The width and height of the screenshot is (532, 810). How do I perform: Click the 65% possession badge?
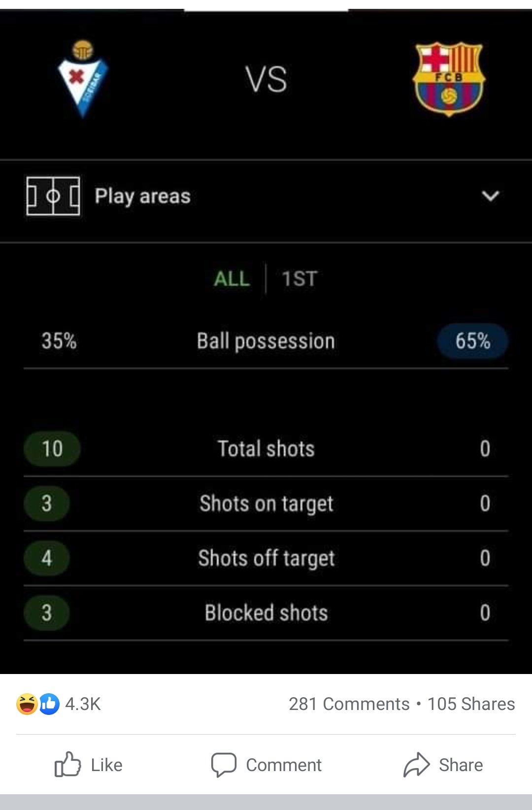click(472, 341)
